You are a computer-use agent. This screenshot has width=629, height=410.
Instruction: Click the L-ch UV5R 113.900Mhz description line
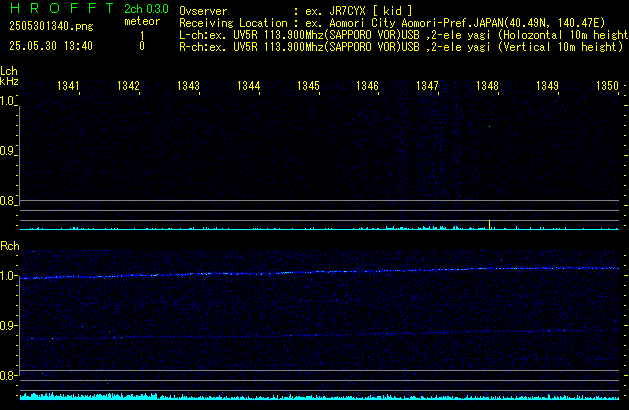click(x=404, y=35)
